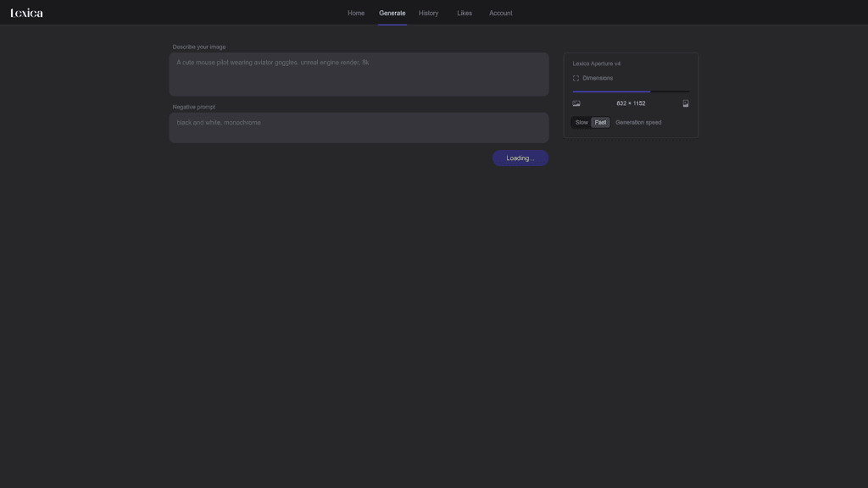Click the Dimensions frame icon

click(576, 78)
